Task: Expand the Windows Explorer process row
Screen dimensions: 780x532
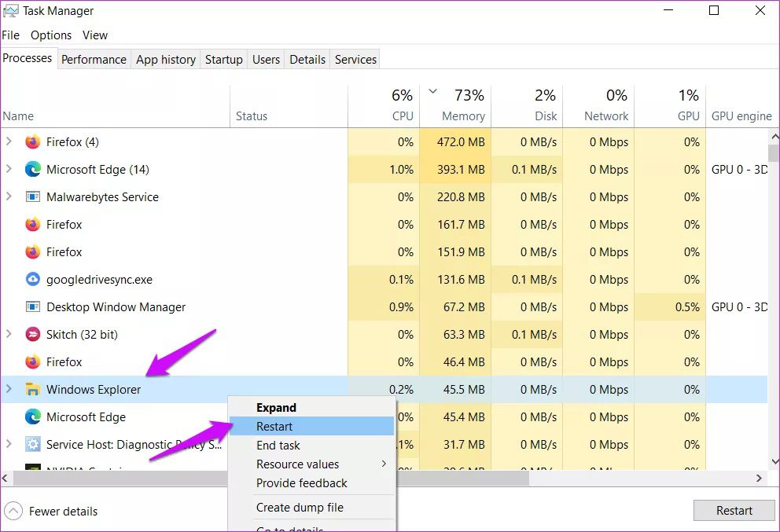Action: (9, 389)
